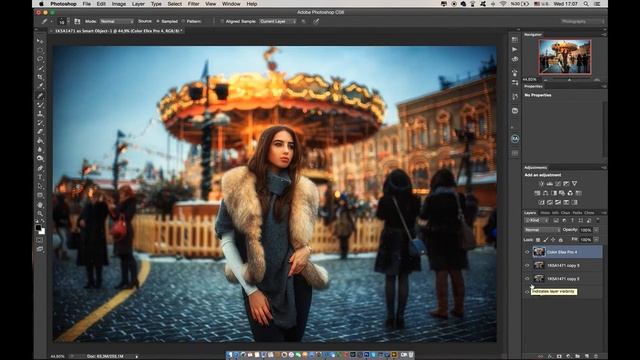Select the Healing Brush tool in toolbox
This screenshot has width=640, height=360.
(x=40, y=96)
